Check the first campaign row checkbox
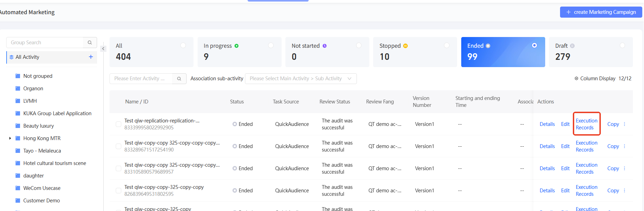644x211 pixels. click(x=119, y=124)
